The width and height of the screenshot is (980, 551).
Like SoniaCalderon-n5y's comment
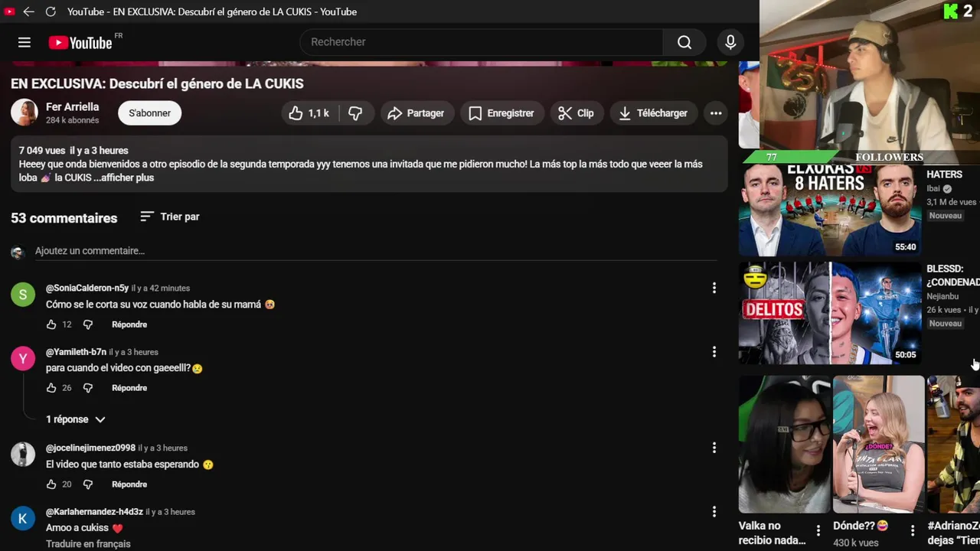(x=51, y=324)
